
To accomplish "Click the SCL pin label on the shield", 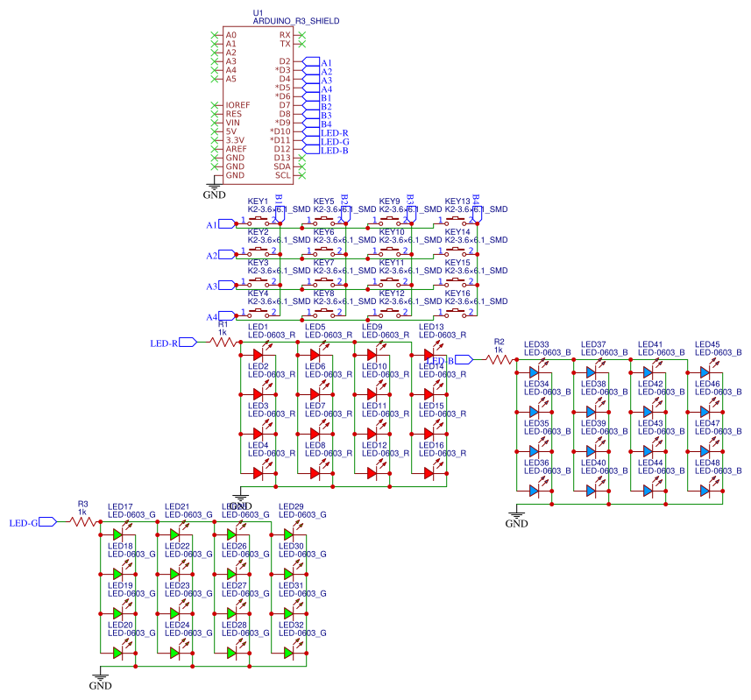I will (283, 175).
